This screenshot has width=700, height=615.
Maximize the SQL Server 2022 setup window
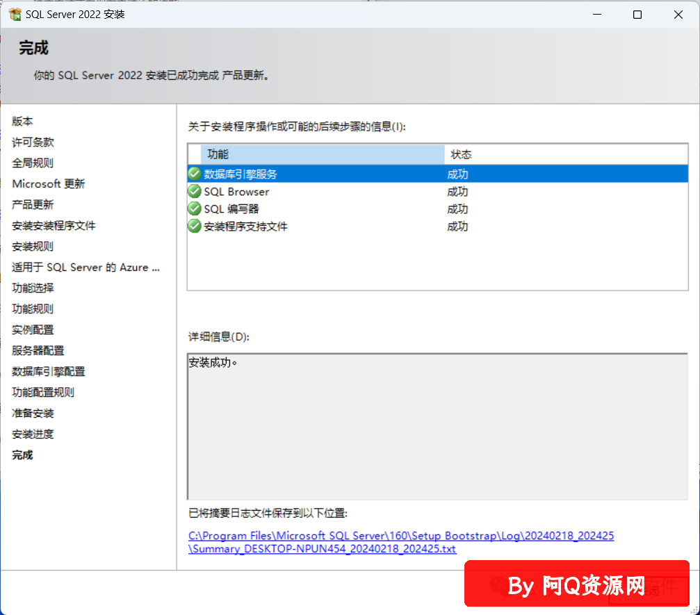click(x=637, y=15)
